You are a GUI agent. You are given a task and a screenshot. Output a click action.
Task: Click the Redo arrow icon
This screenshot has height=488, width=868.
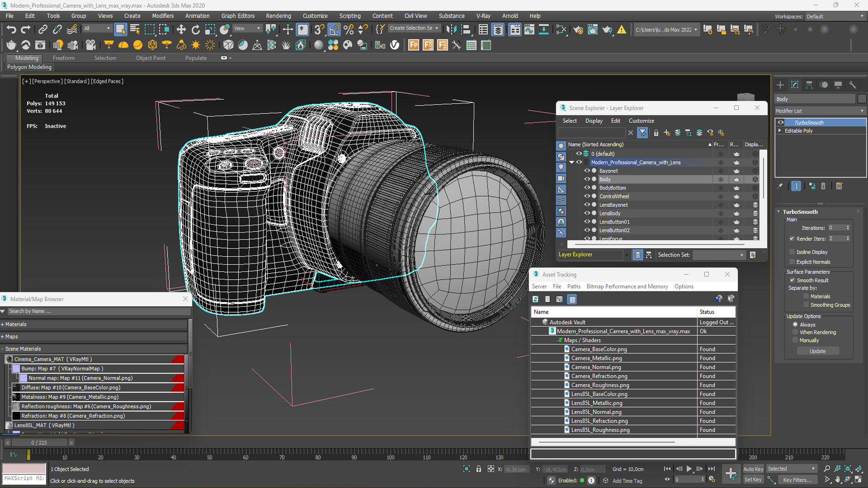26,30
